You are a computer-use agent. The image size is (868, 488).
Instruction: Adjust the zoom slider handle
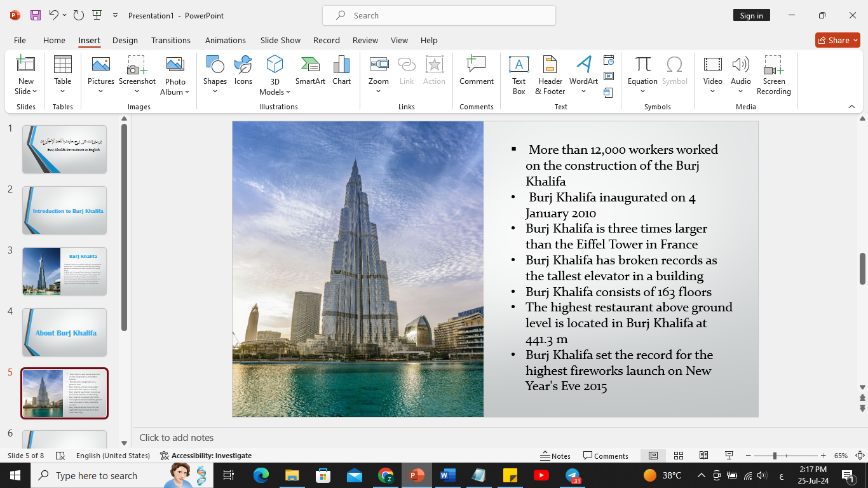[x=775, y=456]
